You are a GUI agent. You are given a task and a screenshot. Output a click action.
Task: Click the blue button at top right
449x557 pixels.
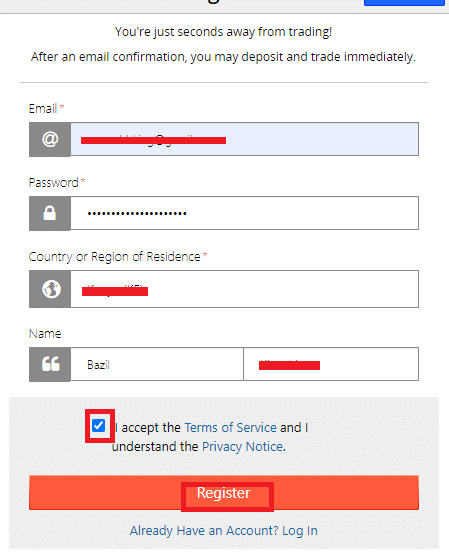pos(404,2)
